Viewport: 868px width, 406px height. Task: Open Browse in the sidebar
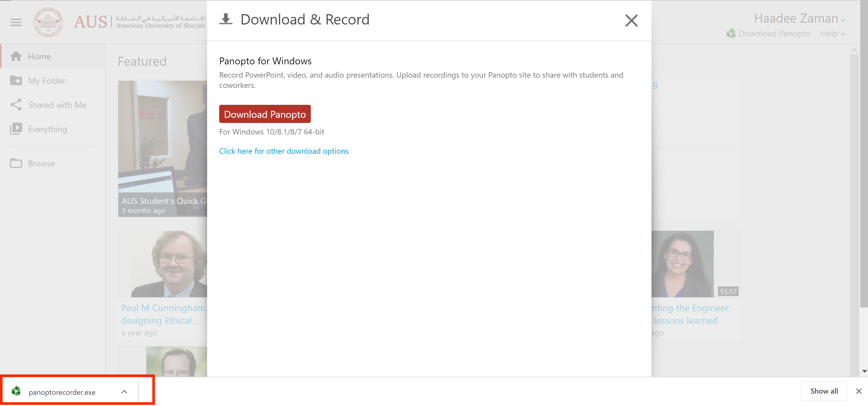53,163
